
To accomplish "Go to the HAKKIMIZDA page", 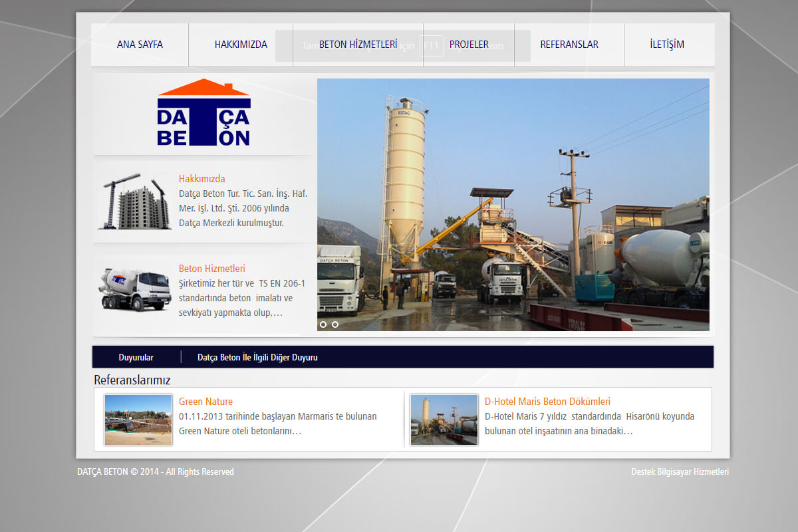I will pos(241,45).
